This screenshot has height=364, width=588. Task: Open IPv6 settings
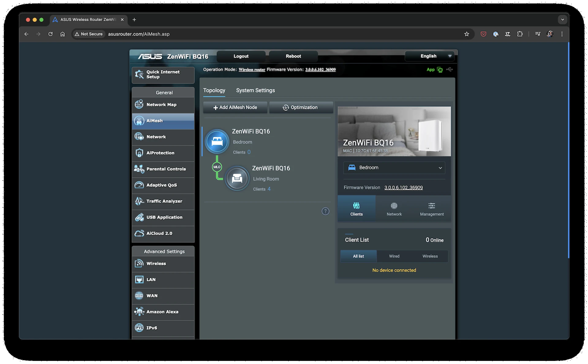(x=163, y=328)
